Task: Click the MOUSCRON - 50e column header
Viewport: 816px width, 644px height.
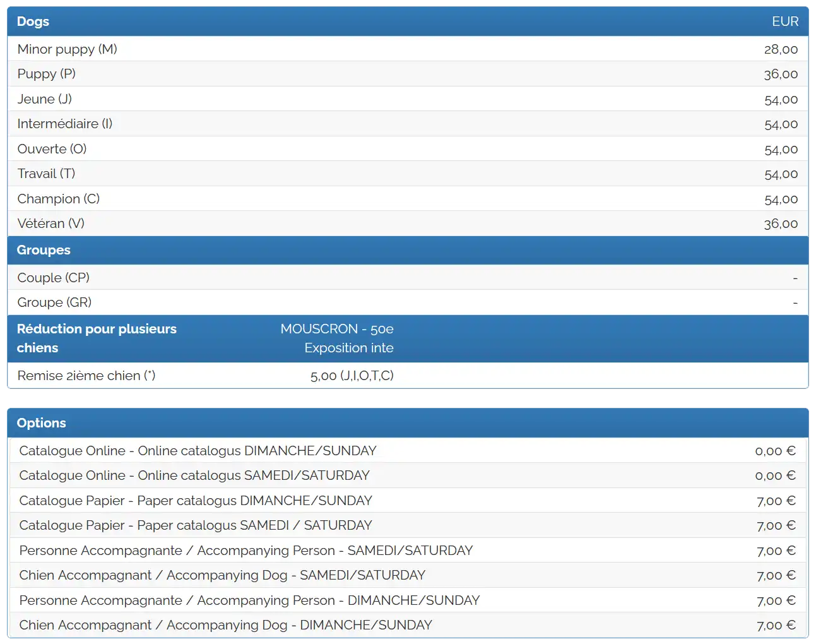Action: pos(337,329)
